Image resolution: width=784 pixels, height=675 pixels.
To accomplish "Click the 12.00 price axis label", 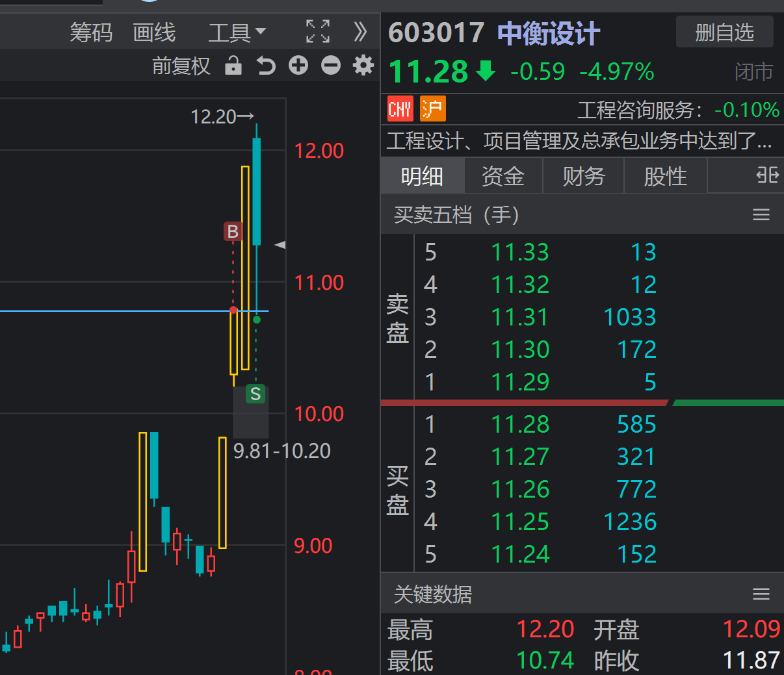I will coord(319,151).
